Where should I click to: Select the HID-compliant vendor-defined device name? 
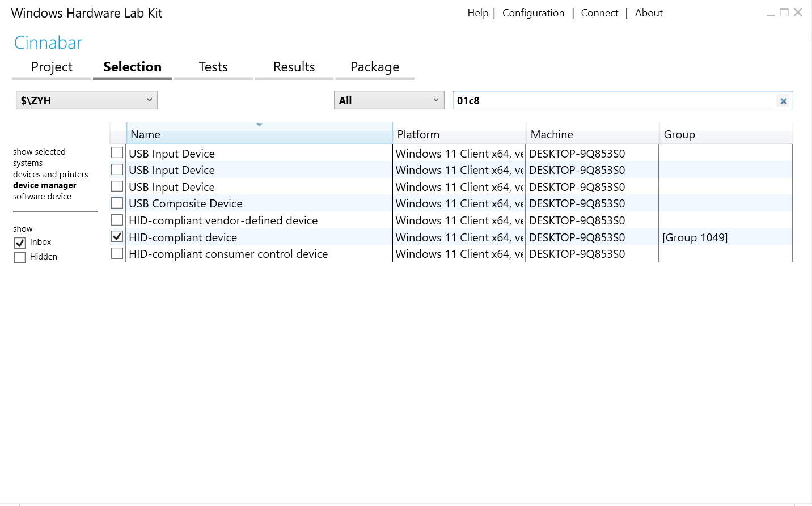[223, 220]
